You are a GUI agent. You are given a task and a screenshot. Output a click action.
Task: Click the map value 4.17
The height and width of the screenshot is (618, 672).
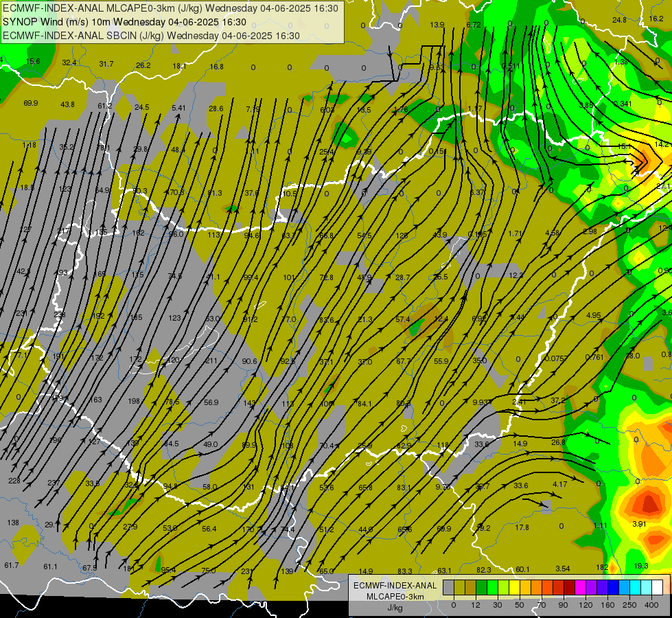(560, 484)
